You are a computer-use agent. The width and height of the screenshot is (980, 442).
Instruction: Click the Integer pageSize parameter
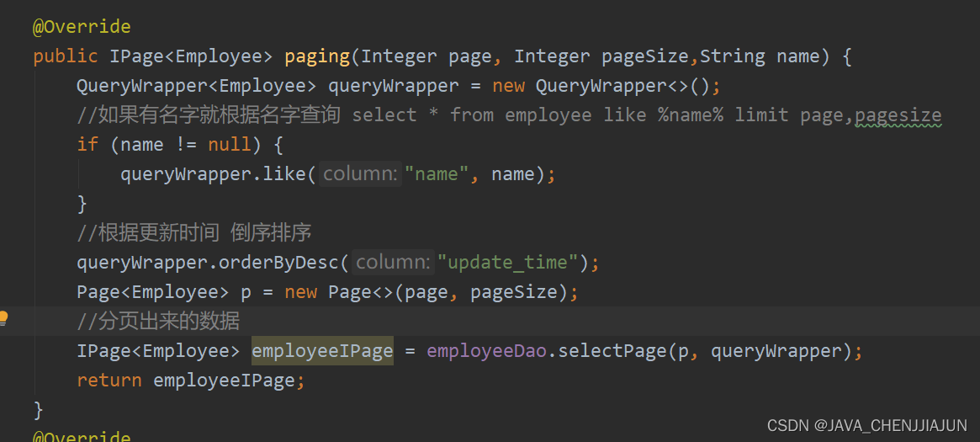[x=601, y=57]
